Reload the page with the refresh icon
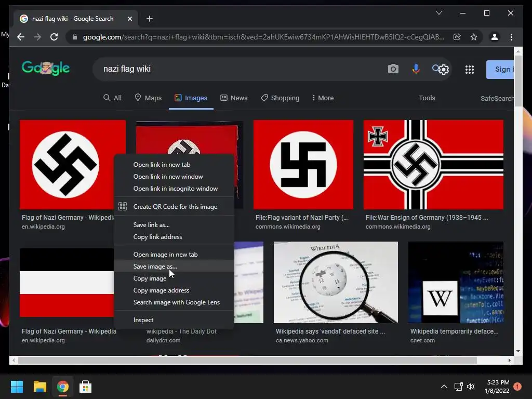 click(x=54, y=37)
